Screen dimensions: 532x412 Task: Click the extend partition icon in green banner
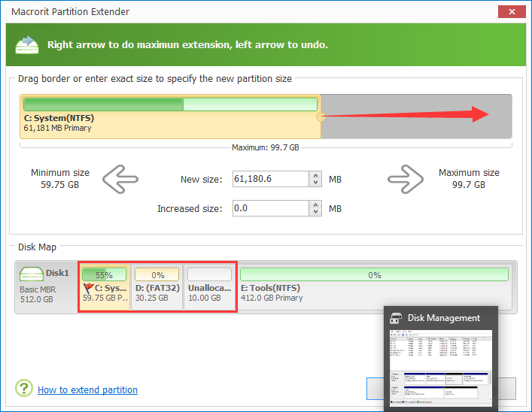[27, 44]
